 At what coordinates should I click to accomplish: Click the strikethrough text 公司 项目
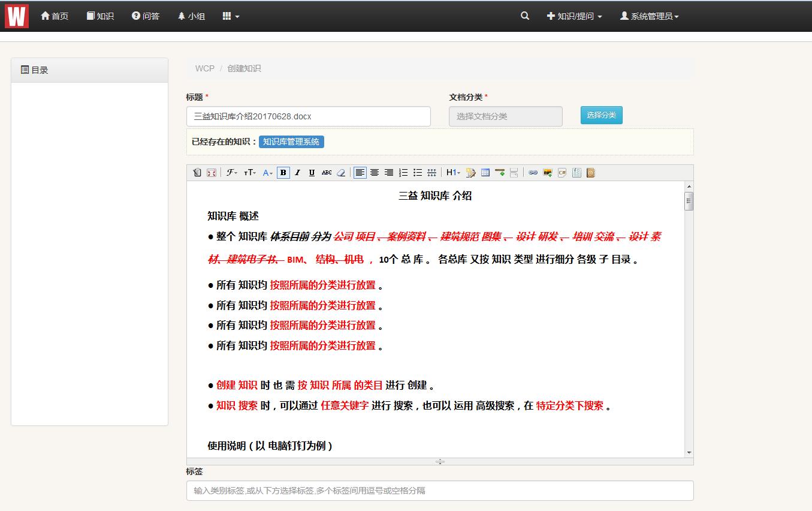tap(354, 236)
